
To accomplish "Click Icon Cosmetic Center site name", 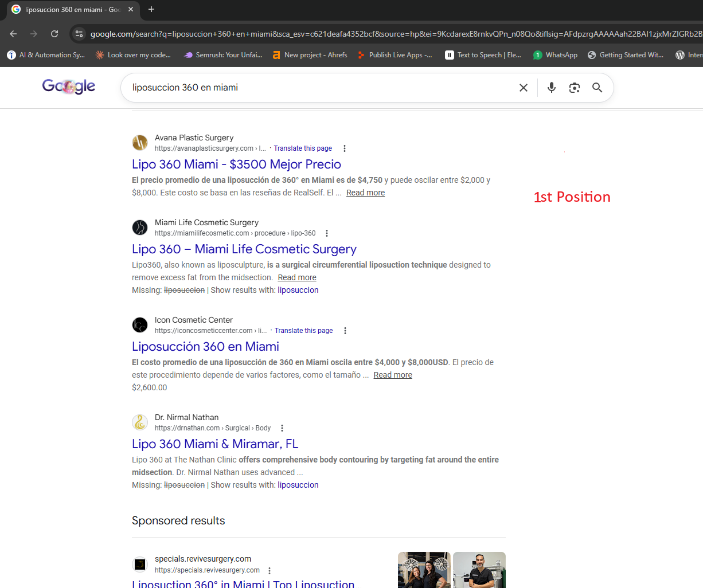I will 194,320.
